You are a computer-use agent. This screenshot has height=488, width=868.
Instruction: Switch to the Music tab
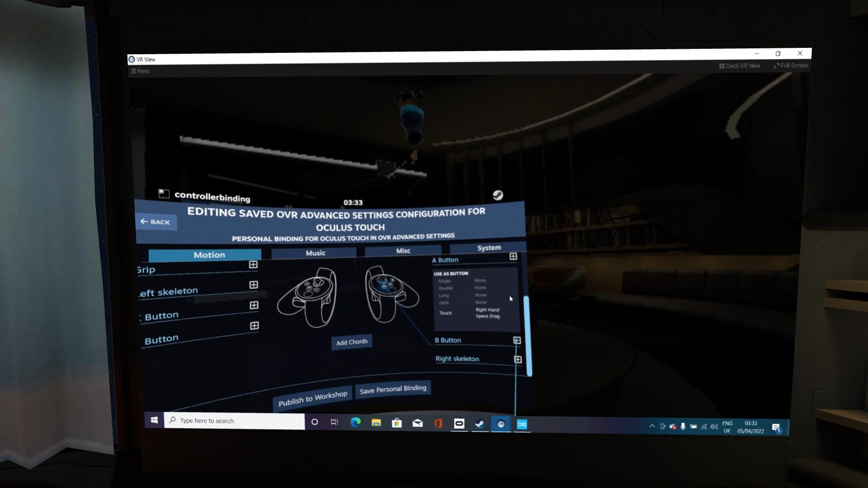point(315,253)
